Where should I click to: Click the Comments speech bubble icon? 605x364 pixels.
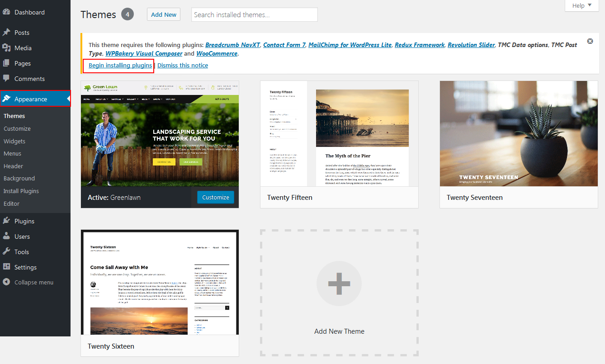click(x=6, y=78)
